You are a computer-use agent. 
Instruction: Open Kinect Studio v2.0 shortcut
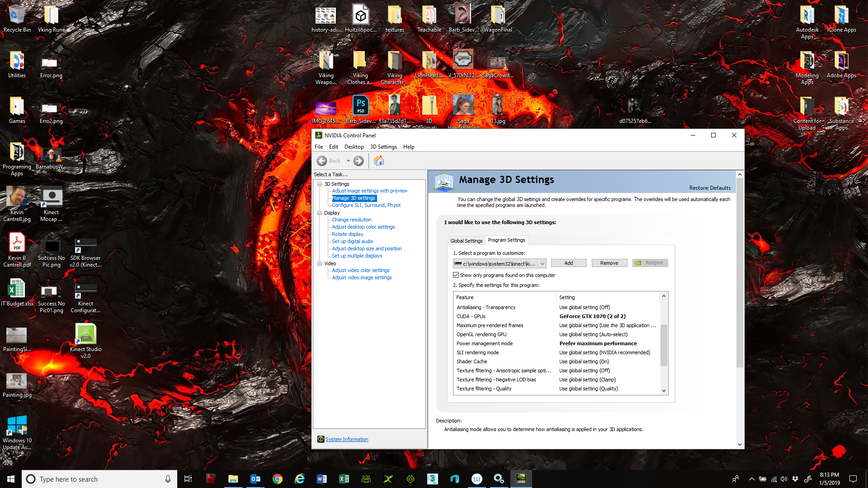tap(85, 341)
